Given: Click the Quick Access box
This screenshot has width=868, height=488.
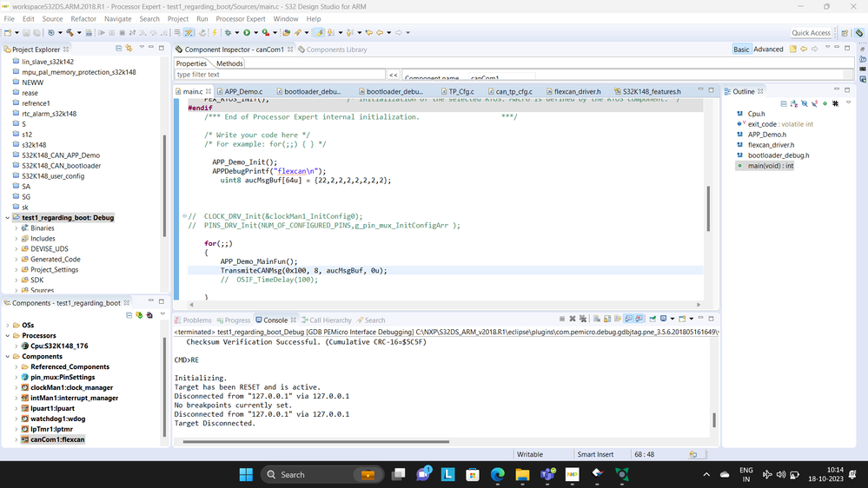Looking at the screenshot, I should point(811,33).
